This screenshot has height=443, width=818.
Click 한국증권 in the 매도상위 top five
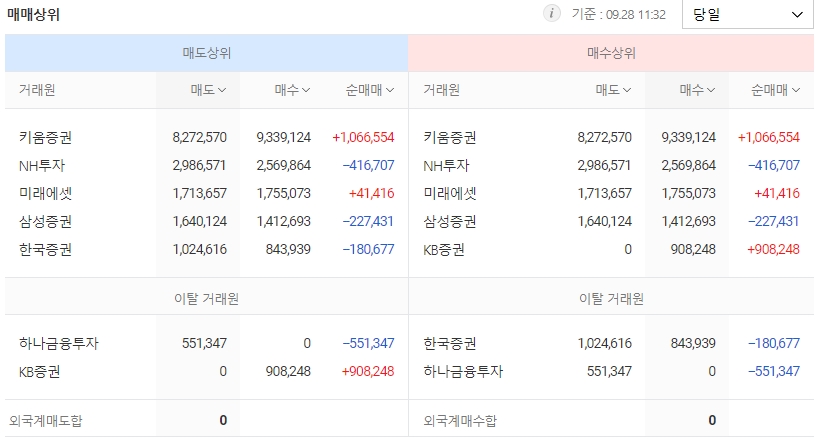45,249
